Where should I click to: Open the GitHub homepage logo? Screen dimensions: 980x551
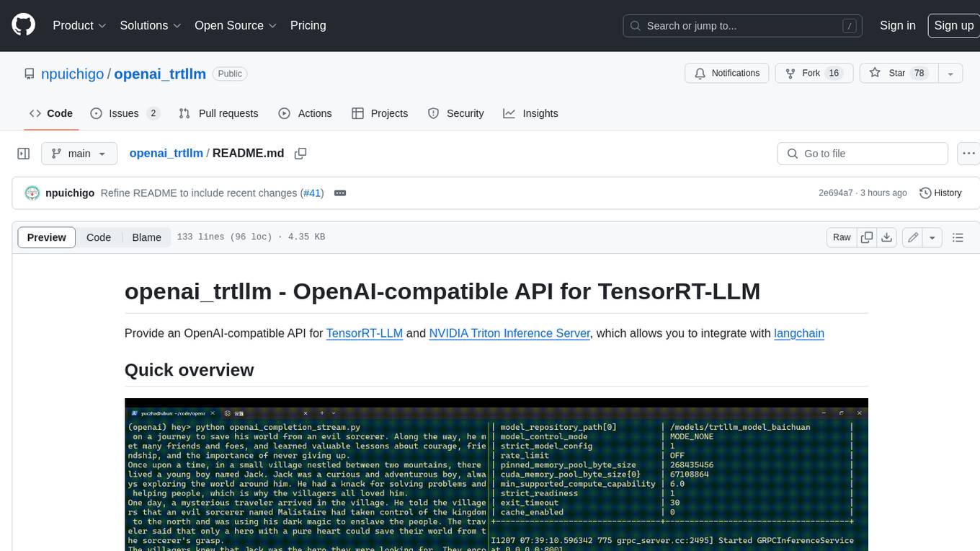23,25
